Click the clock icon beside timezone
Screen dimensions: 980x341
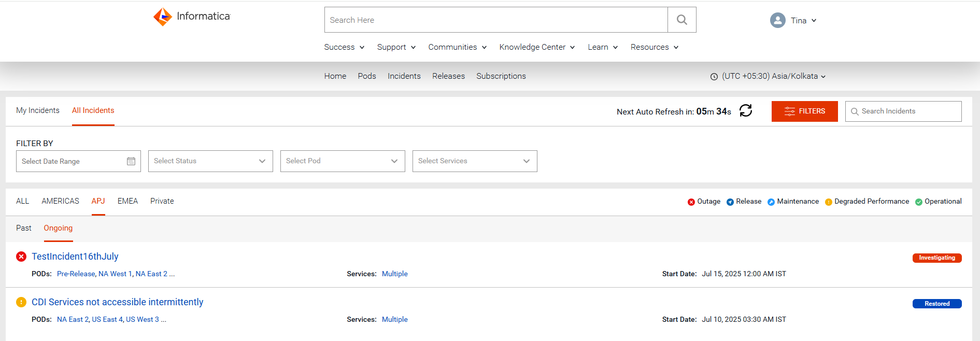tap(714, 77)
